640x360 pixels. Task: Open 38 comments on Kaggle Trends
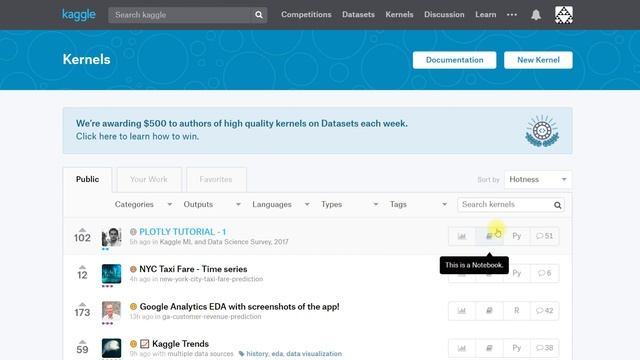544,348
